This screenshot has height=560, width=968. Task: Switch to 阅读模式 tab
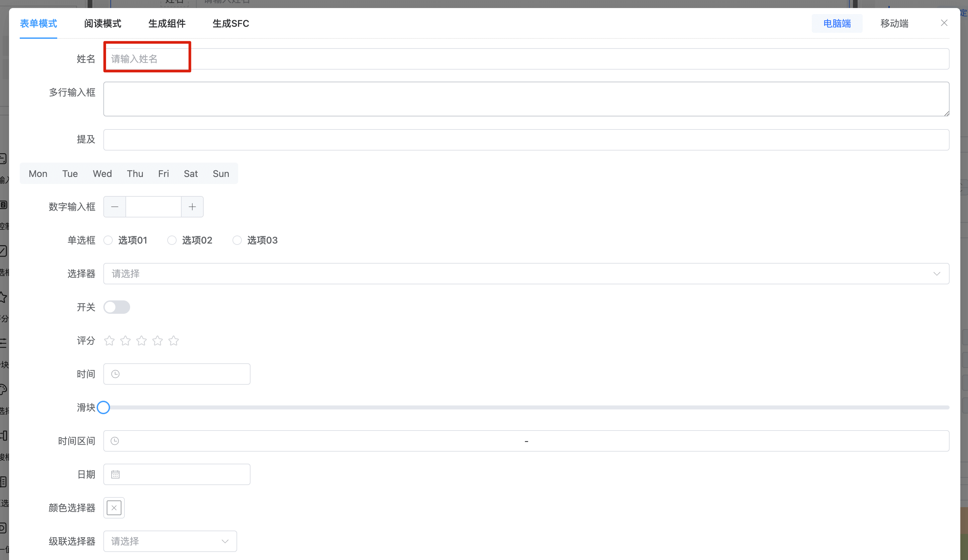pyautogui.click(x=103, y=24)
